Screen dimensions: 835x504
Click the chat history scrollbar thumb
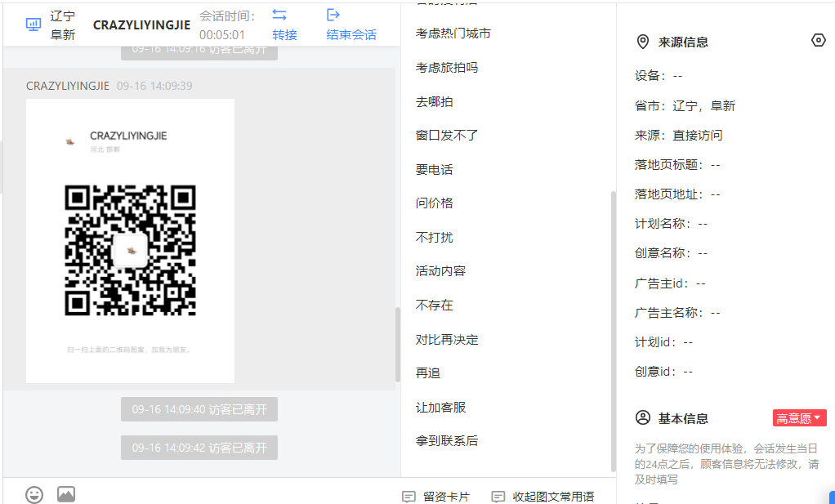coord(397,345)
